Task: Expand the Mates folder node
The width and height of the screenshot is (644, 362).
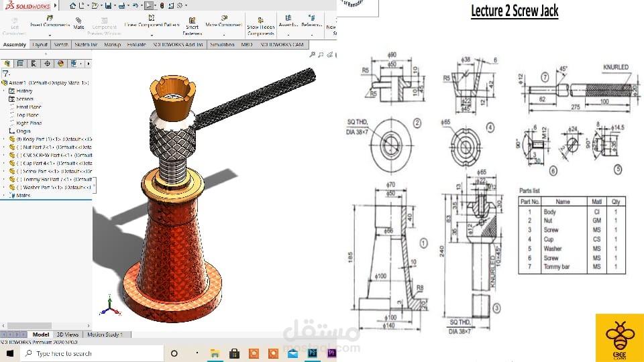Action: [4, 195]
